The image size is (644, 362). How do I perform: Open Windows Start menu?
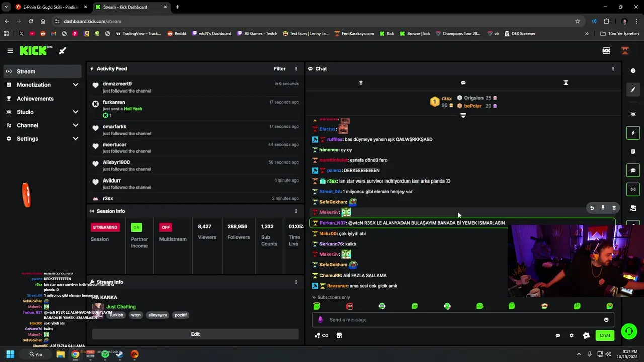click(10, 354)
